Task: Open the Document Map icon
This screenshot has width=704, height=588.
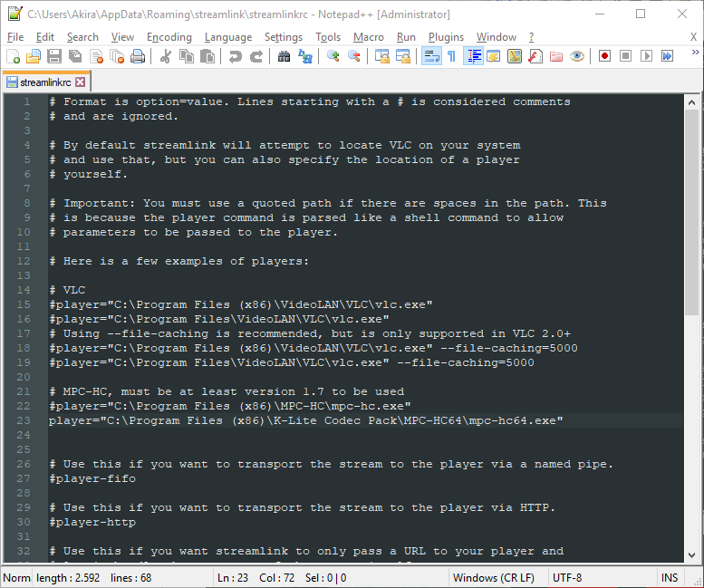Action: pos(515,56)
